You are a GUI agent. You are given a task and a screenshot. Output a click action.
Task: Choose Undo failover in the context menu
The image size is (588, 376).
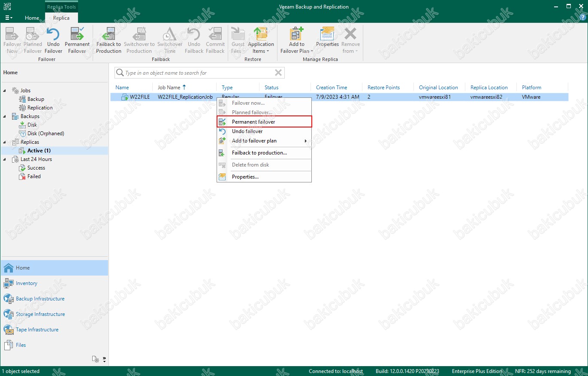[264, 131]
